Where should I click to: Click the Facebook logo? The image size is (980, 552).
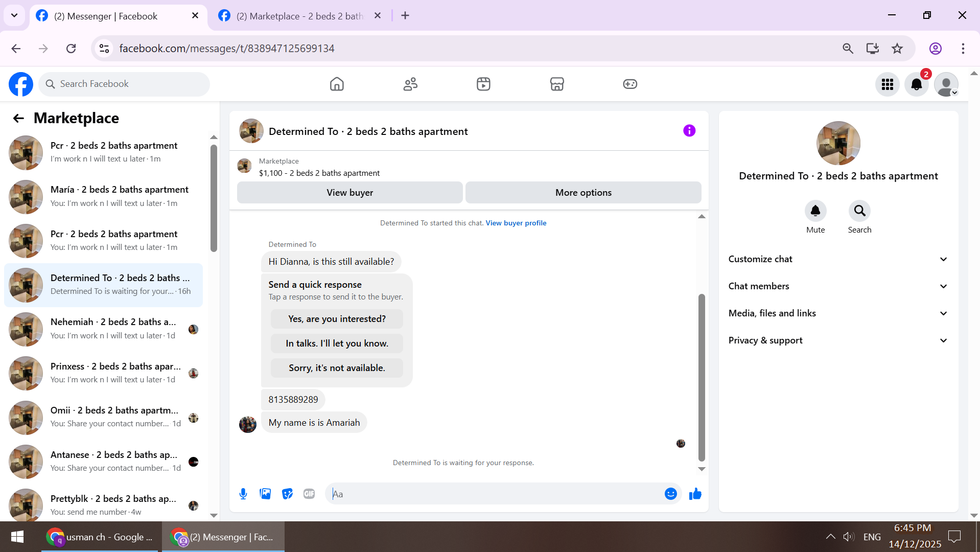[x=21, y=84]
